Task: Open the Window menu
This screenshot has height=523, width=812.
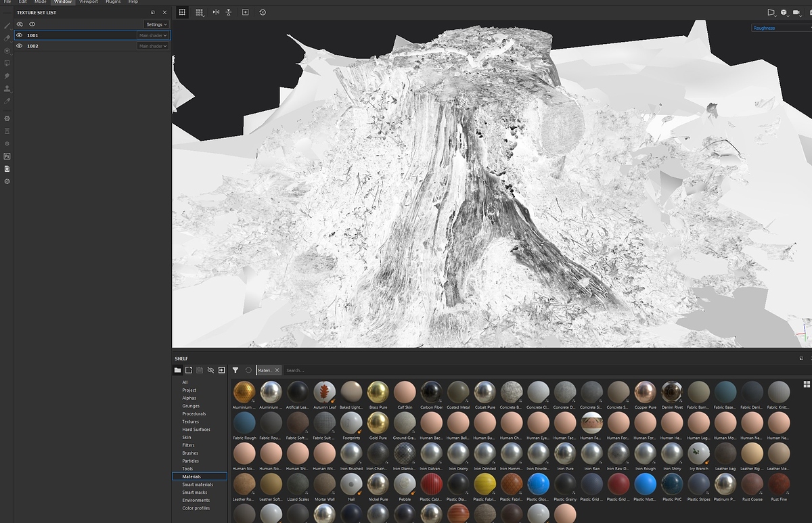Action: pyautogui.click(x=63, y=2)
